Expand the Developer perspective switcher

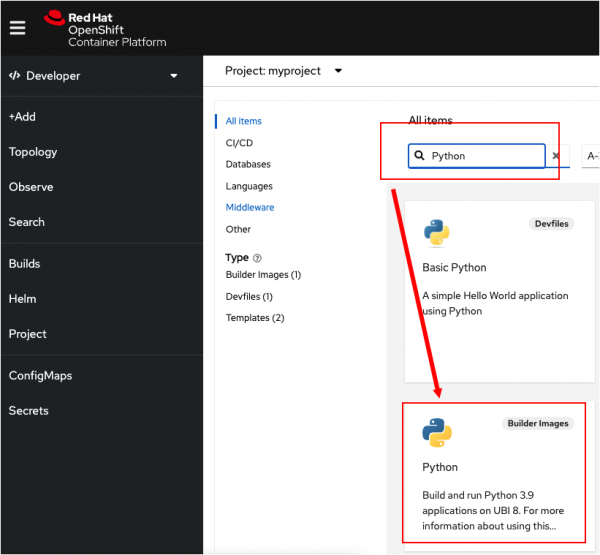pyautogui.click(x=94, y=76)
